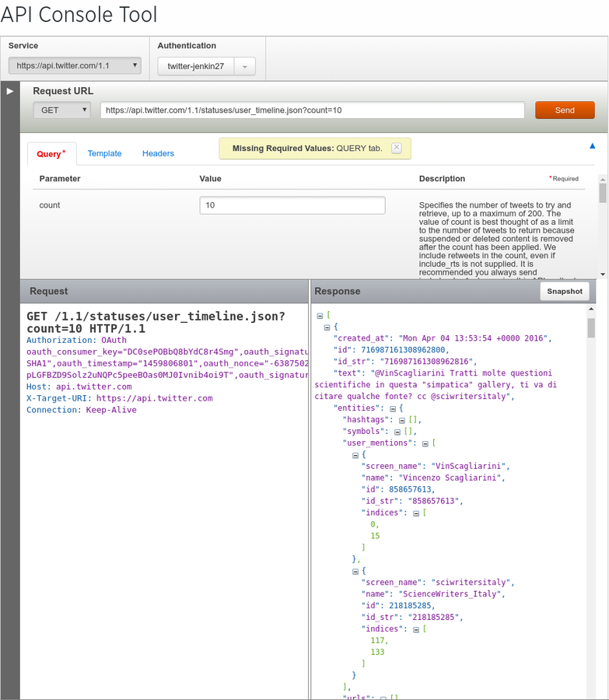Collapse the symbols array
Image resolution: width=609 pixels, height=700 pixels.
click(x=397, y=432)
